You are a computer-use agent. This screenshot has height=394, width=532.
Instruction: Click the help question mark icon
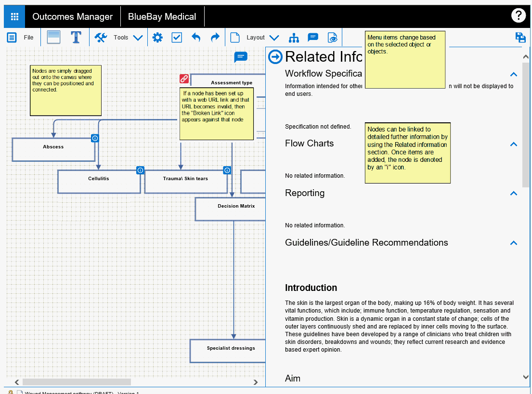click(x=518, y=16)
